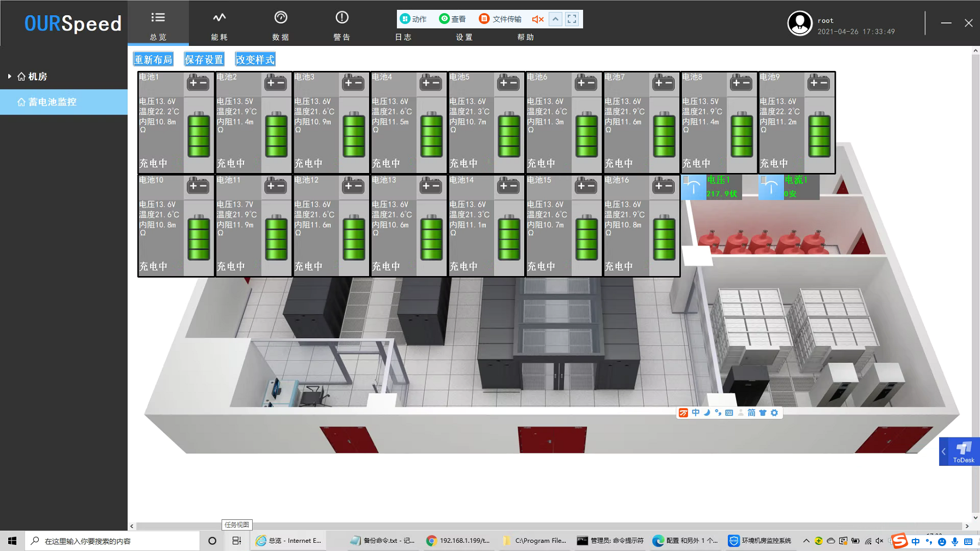The width and height of the screenshot is (980, 551).
Task: Click the 电流1 current sensor icon
Action: click(771, 187)
